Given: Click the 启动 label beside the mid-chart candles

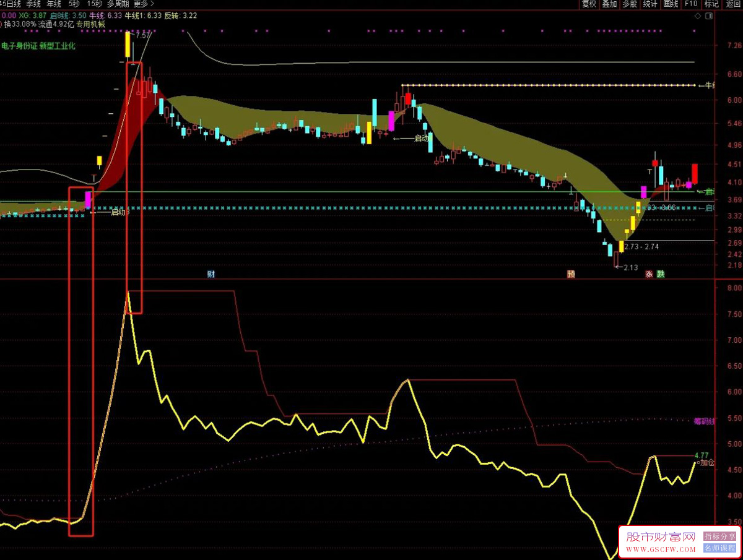Looking at the screenshot, I should pos(422,138).
